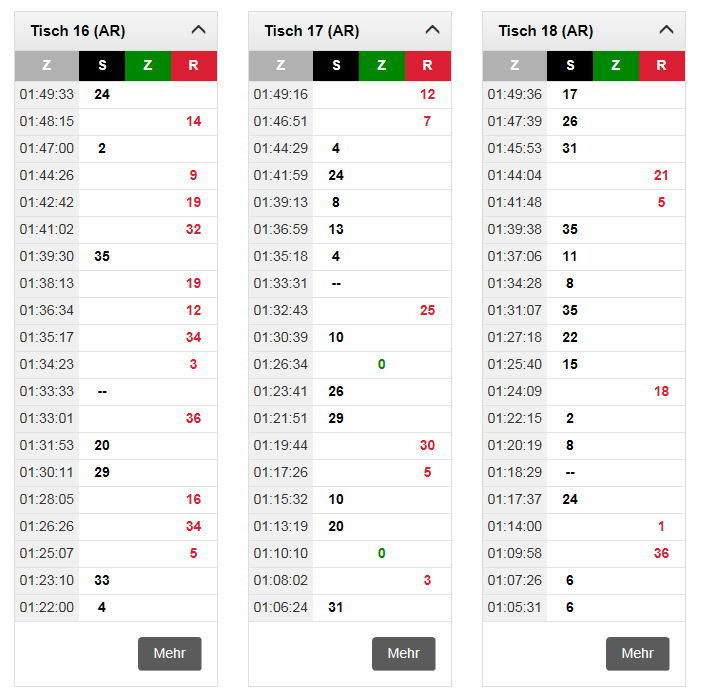
Task: Select black S column header in Tisch 16
Action: point(102,66)
